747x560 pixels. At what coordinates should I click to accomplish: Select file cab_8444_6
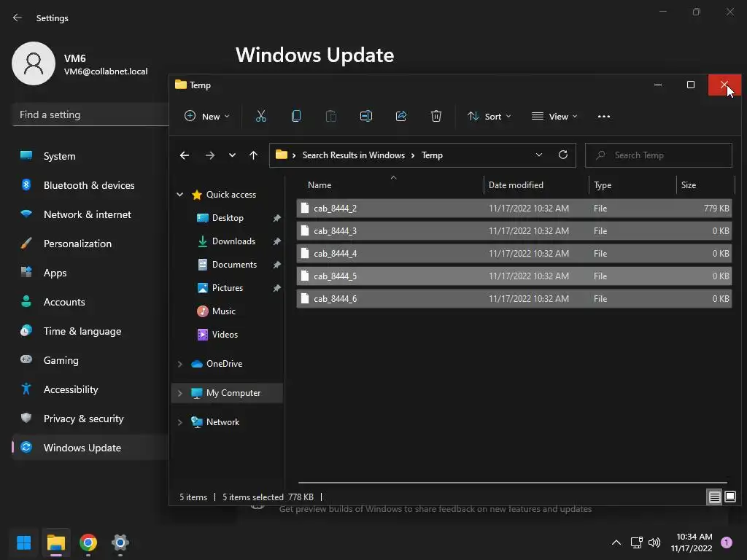tap(514, 298)
